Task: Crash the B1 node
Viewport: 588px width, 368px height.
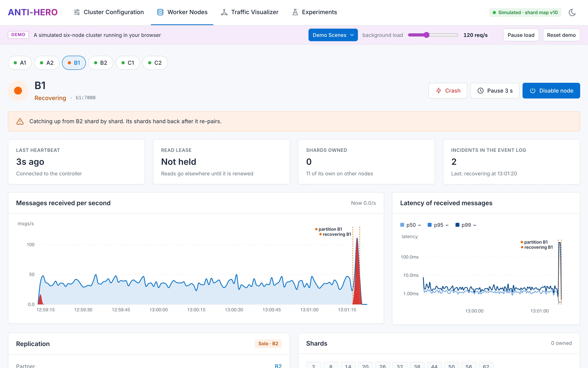Action: click(x=448, y=91)
